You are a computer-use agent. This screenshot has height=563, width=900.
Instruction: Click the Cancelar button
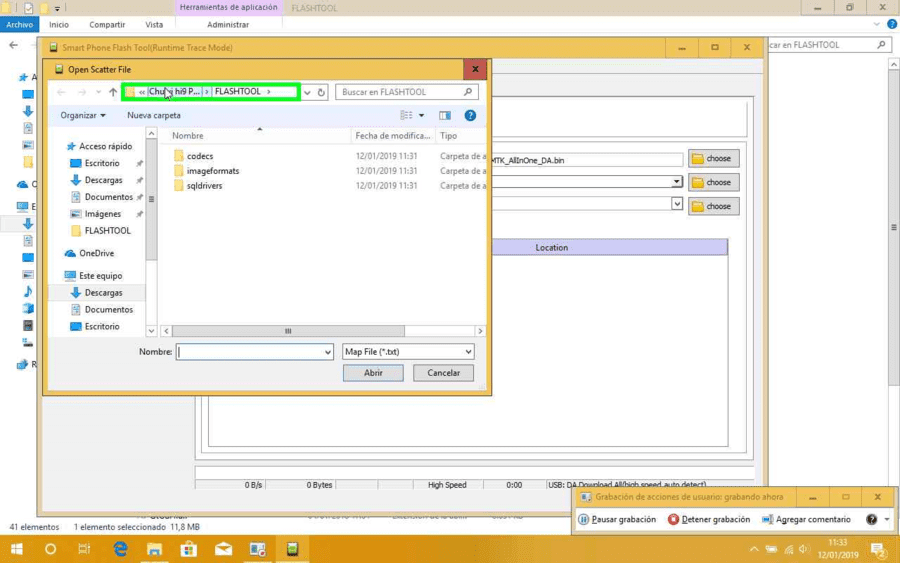point(443,373)
